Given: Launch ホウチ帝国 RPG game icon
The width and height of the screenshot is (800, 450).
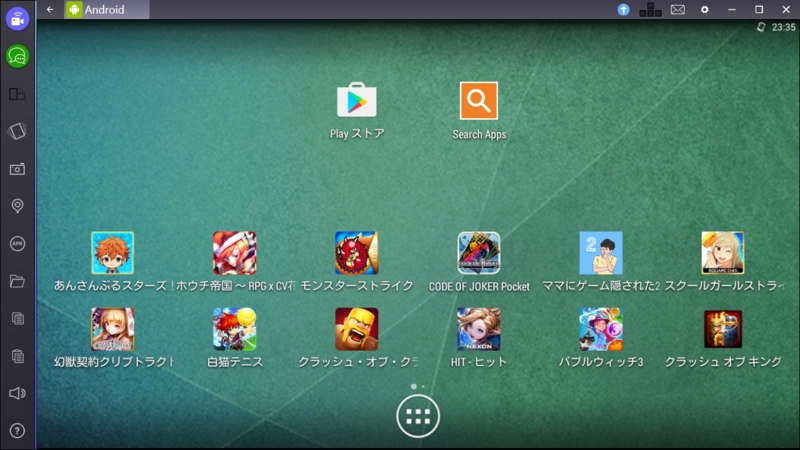Looking at the screenshot, I should coord(235,253).
